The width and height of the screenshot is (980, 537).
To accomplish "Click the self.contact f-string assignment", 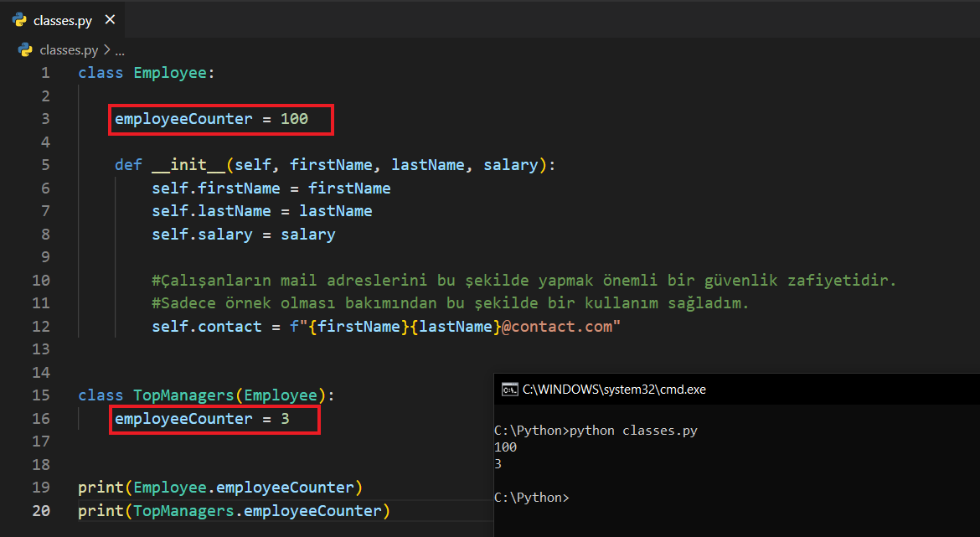I will [x=385, y=326].
